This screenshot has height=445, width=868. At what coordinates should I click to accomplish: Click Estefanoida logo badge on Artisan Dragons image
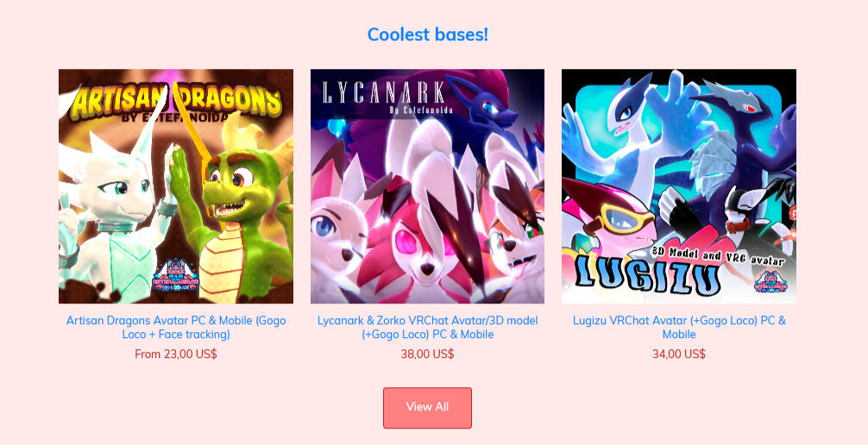(175, 276)
